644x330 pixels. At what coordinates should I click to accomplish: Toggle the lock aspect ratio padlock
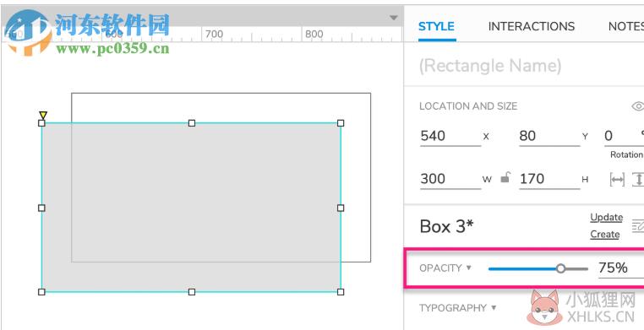pos(505,178)
